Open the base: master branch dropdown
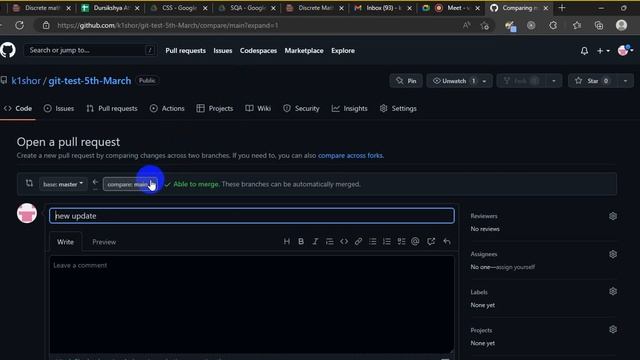Image resolution: width=640 pixels, height=360 pixels. [x=63, y=184]
